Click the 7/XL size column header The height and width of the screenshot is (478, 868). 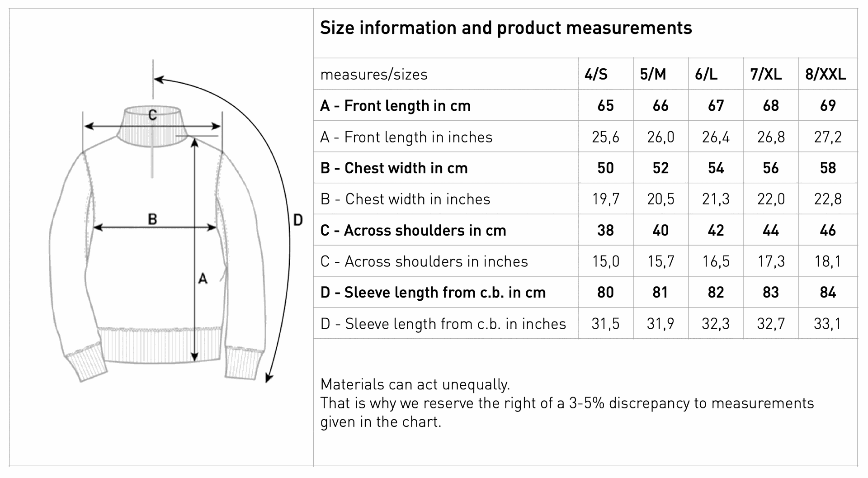[x=766, y=74]
